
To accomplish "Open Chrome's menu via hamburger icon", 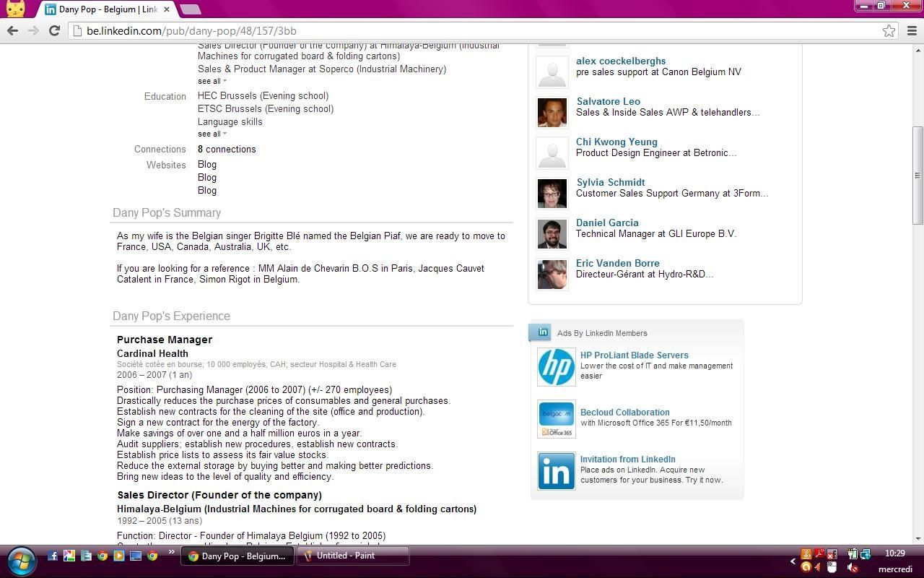I will 912,30.
